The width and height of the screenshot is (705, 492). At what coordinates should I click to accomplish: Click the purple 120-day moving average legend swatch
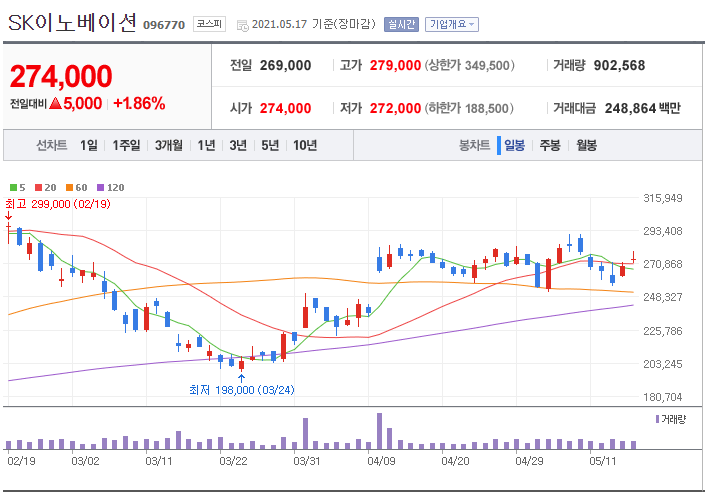tap(101, 188)
